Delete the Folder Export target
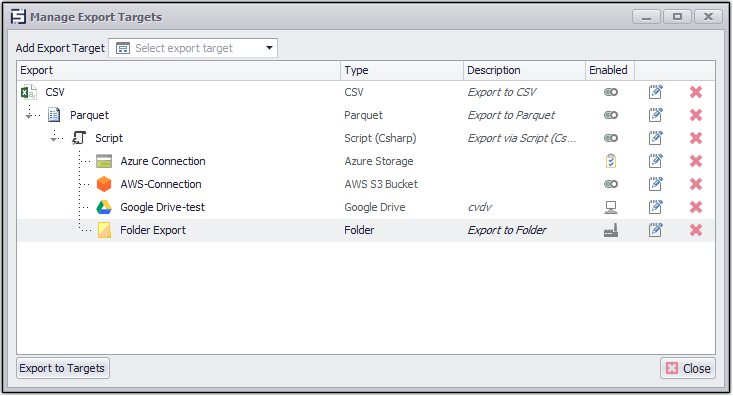The height and width of the screenshot is (396, 733). point(696,230)
